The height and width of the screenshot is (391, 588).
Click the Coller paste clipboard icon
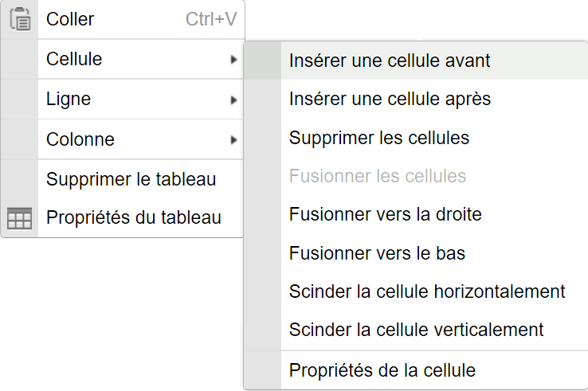(19, 19)
